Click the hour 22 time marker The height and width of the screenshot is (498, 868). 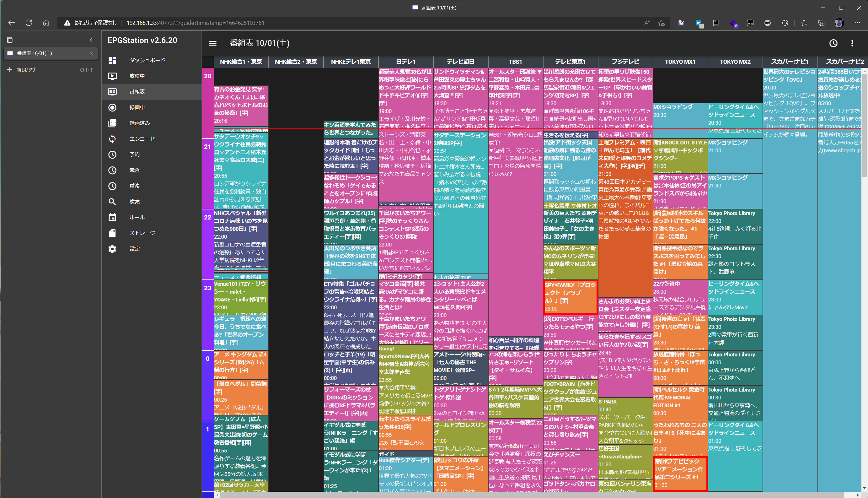coord(207,218)
